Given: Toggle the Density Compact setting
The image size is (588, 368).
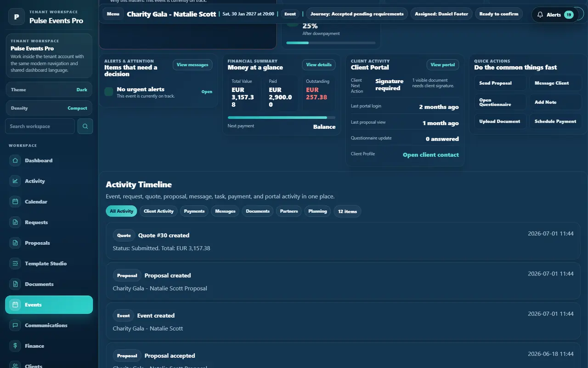Looking at the screenshot, I should (49, 108).
